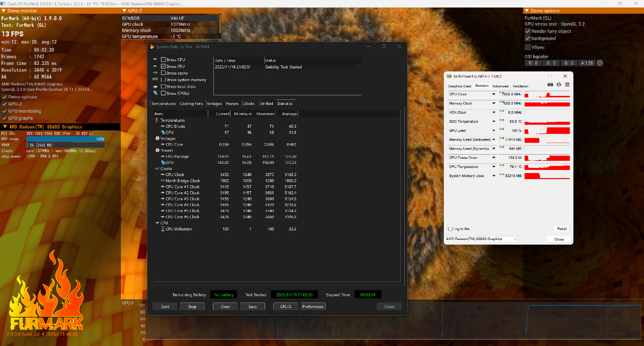Viewport: 644px width, 346px height.
Task: Toggle the GPU graphs checkbox in FurMark
Action: [5, 118]
